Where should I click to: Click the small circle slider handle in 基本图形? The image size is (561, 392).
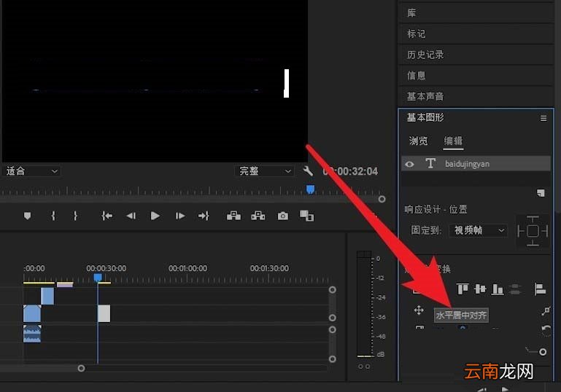tap(542, 352)
